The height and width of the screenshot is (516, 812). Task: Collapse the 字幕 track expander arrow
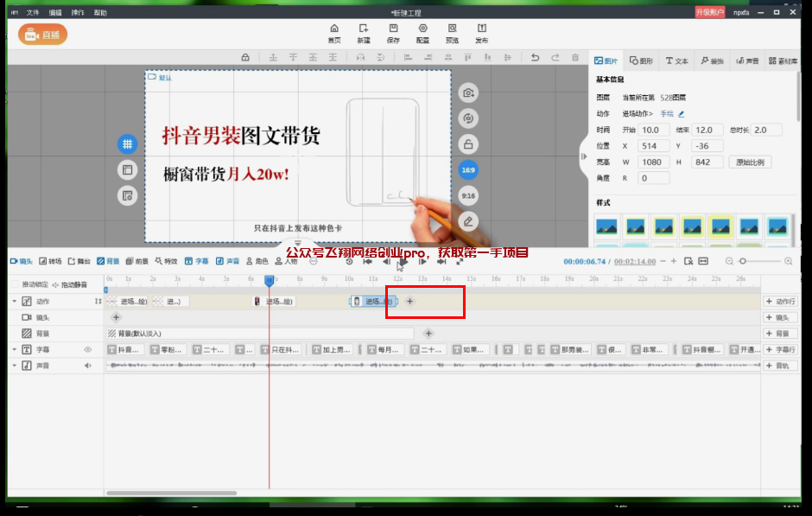coord(15,350)
